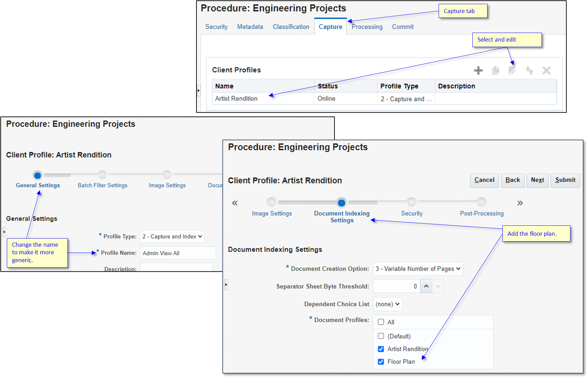The height and width of the screenshot is (378, 588).
Task: Open the Commit tab
Action: (403, 27)
